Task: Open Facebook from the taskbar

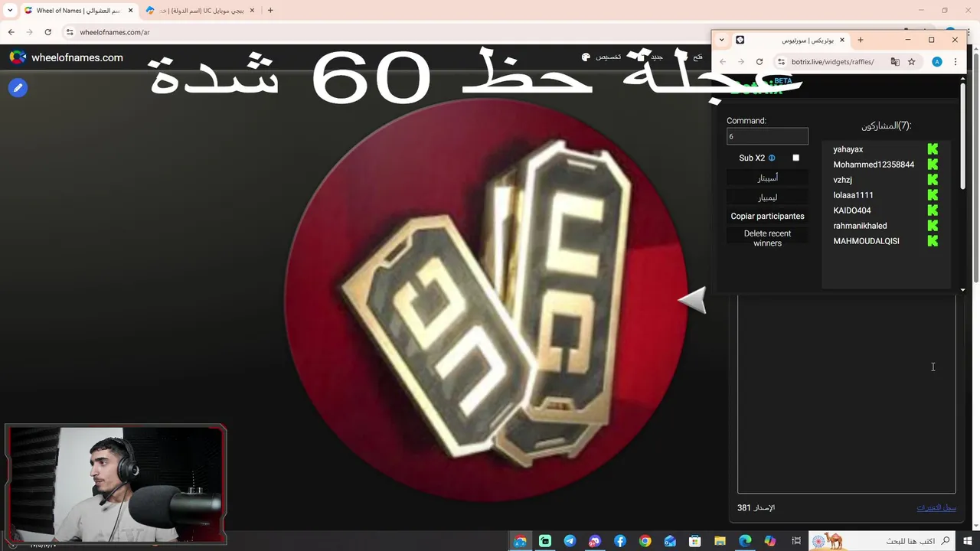Action: pos(620,541)
